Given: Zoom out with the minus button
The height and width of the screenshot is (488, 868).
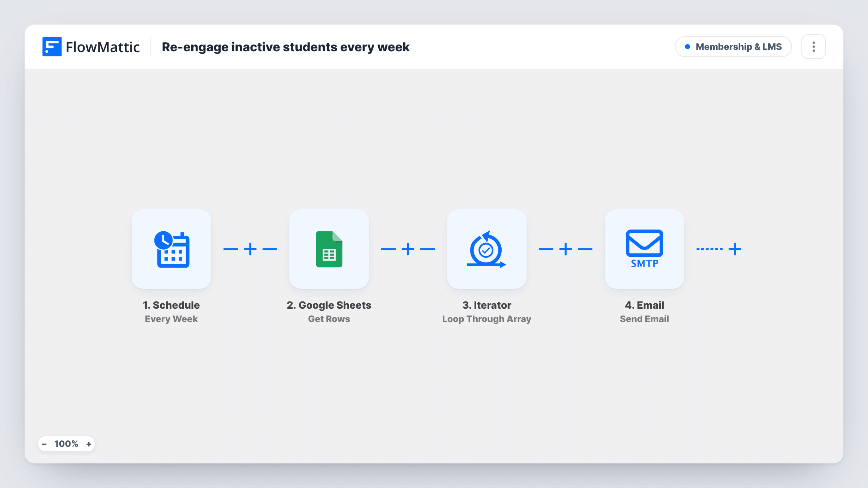Looking at the screenshot, I should (44, 444).
